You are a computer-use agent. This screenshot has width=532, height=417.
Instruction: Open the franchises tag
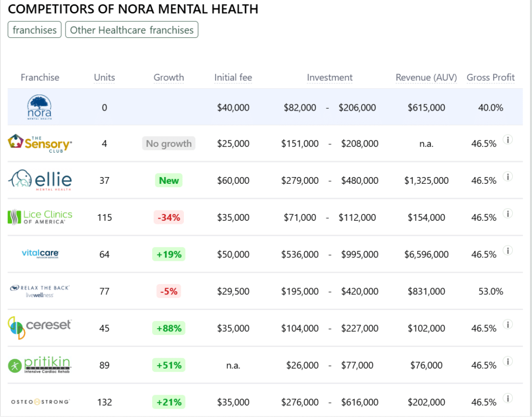click(35, 30)
